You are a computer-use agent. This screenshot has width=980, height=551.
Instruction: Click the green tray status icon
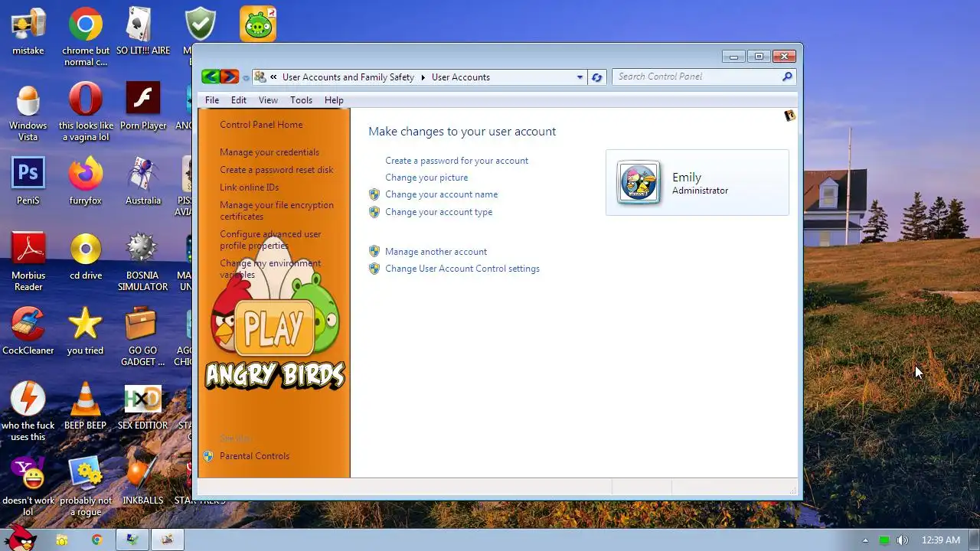click(884, 540)
